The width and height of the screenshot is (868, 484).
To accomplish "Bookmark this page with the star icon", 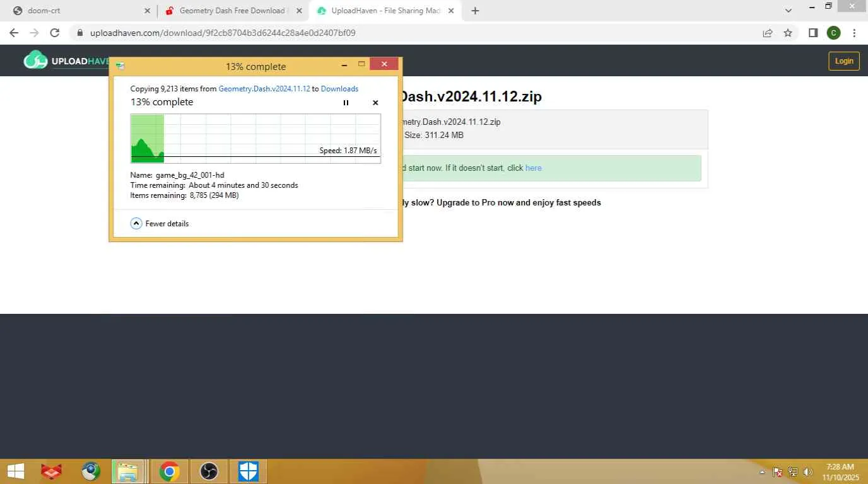I will (788, 33).
